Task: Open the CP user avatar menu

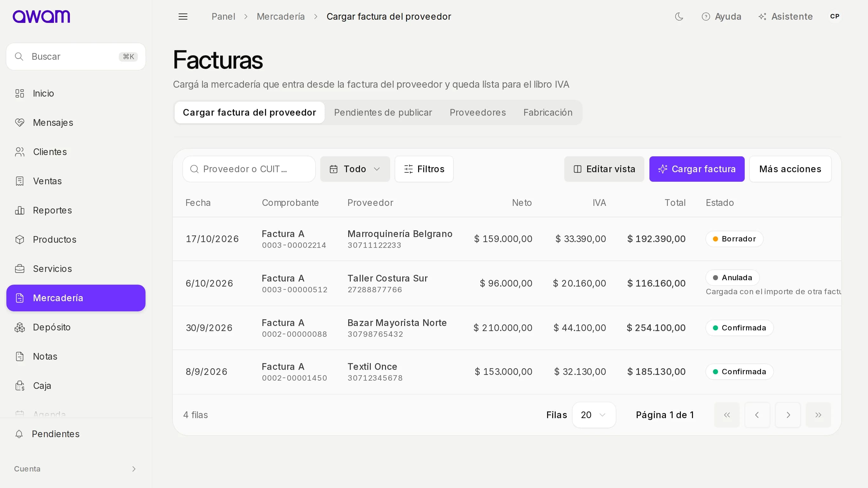Action: 835,17
